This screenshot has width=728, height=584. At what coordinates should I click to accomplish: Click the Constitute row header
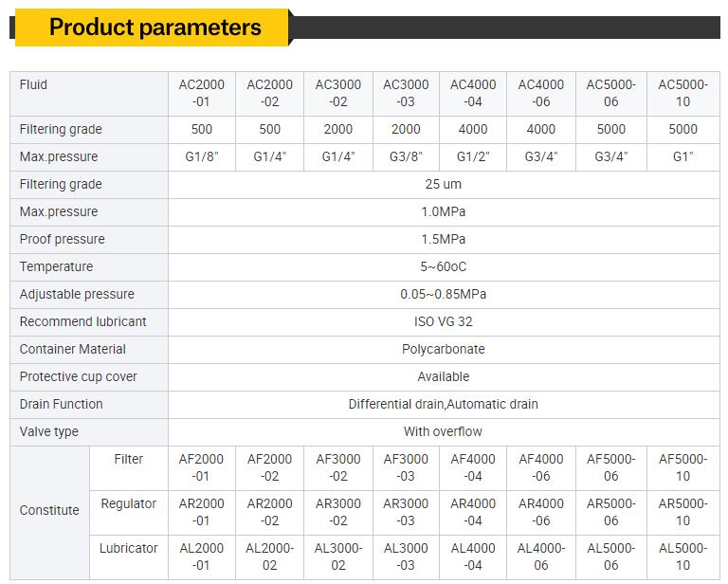[x=49, y=510]
